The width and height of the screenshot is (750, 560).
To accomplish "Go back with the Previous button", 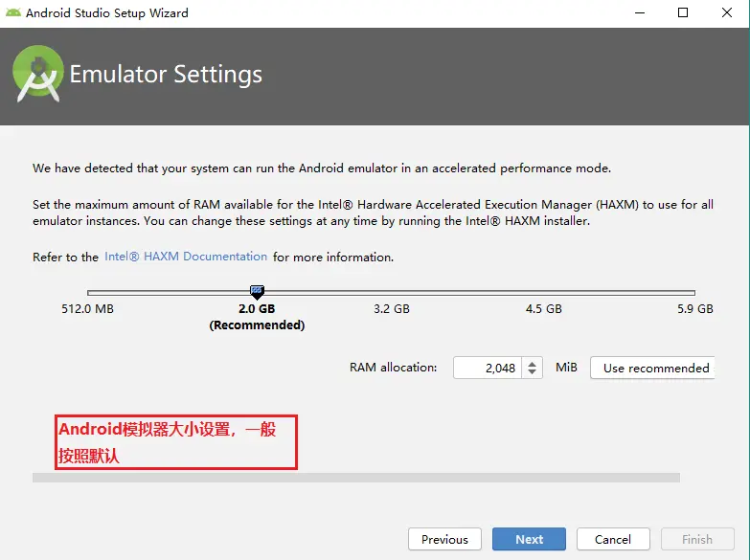I will click(x=444, y=539).
